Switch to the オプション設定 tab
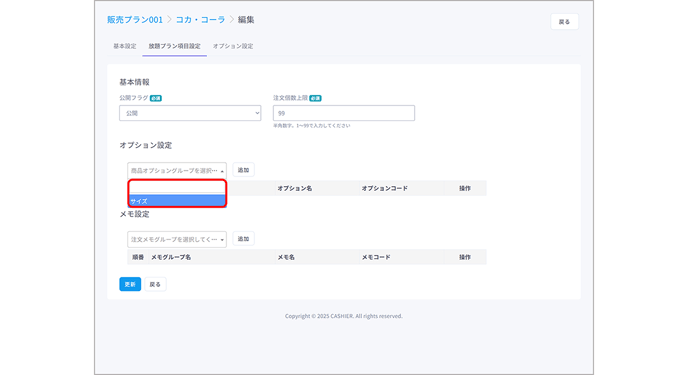Screen dimensions: 688x375 (x=233, y=46)
